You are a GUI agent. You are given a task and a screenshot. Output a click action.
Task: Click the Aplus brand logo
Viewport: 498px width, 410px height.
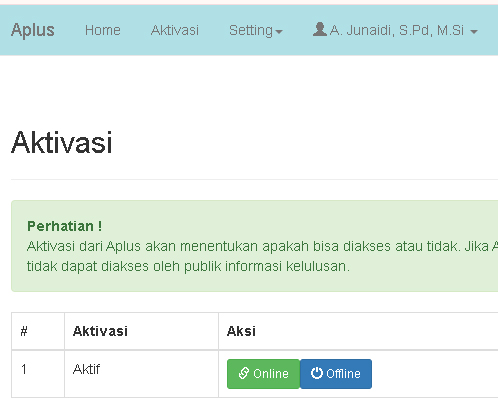33,30
